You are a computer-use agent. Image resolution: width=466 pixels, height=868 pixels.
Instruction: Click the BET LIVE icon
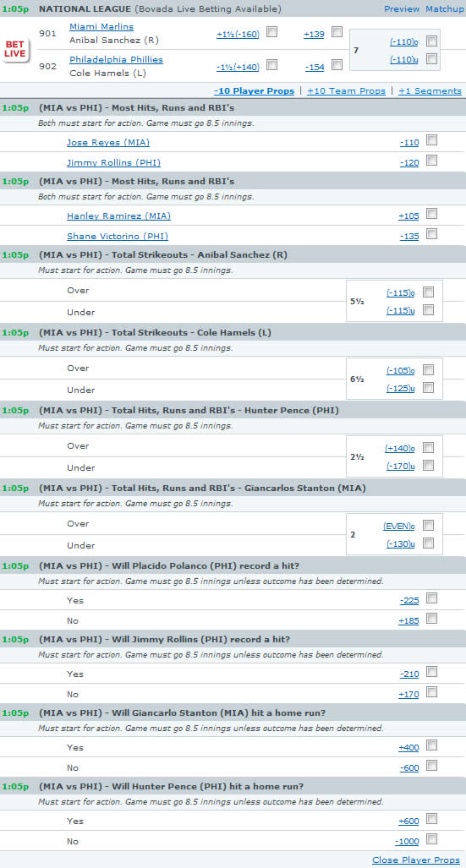tap(15, 51)
